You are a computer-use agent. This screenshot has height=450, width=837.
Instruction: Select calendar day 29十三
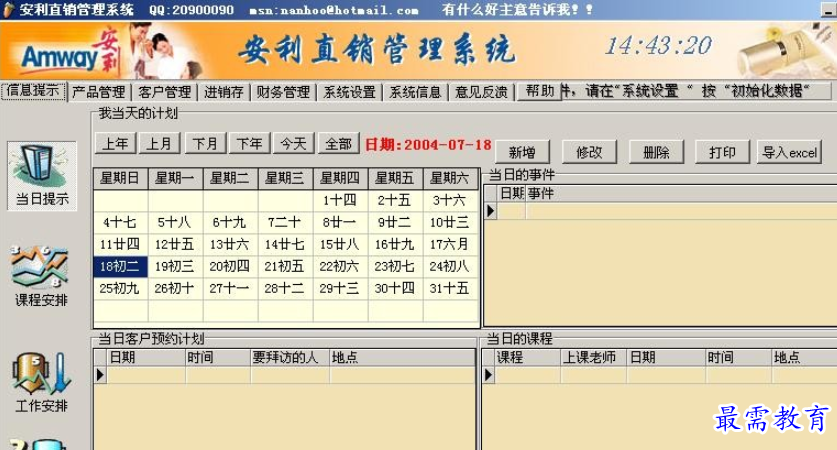tap(339, 288)
